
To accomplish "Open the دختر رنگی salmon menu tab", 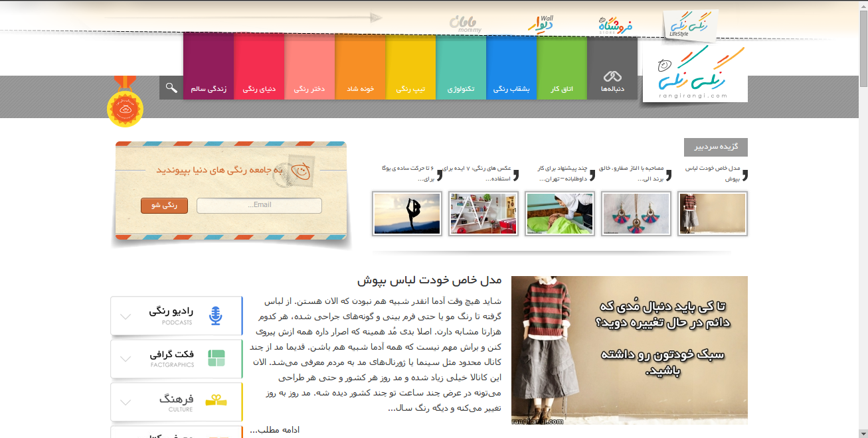I will tap(309, 68).
